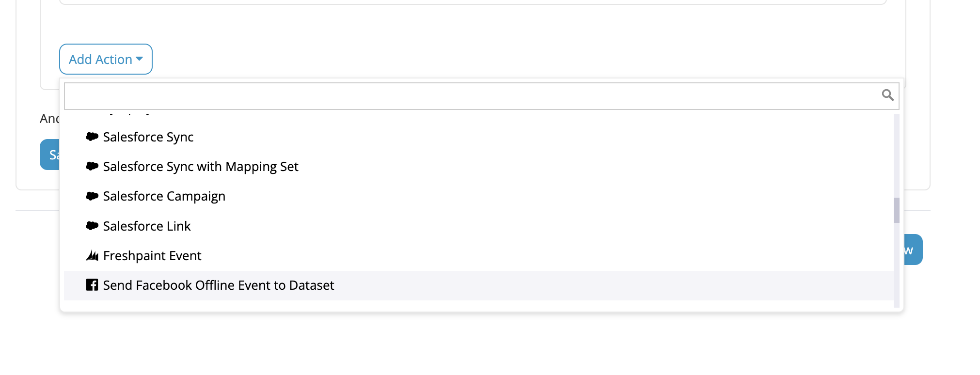
Task: Click the Salesforce cloud icon beside Salesforce Sync
Action: 92,137
